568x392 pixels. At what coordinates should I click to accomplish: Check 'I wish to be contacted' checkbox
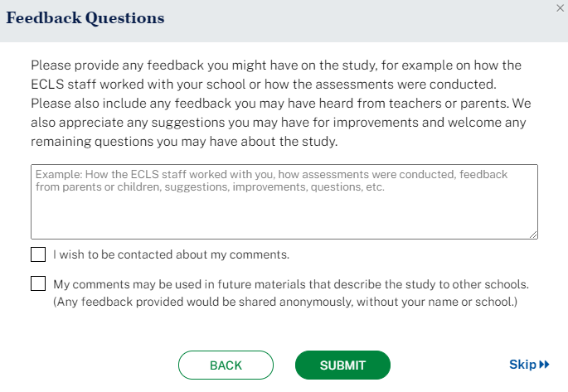tap(38, 254)
